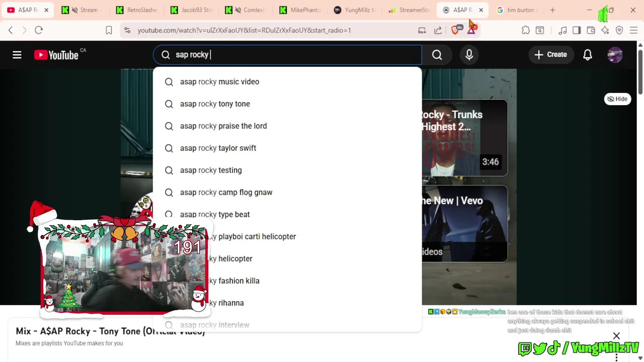
Task: Open the Trunks video thumbnail (3:46)
Action: click(x=465, y=138)
